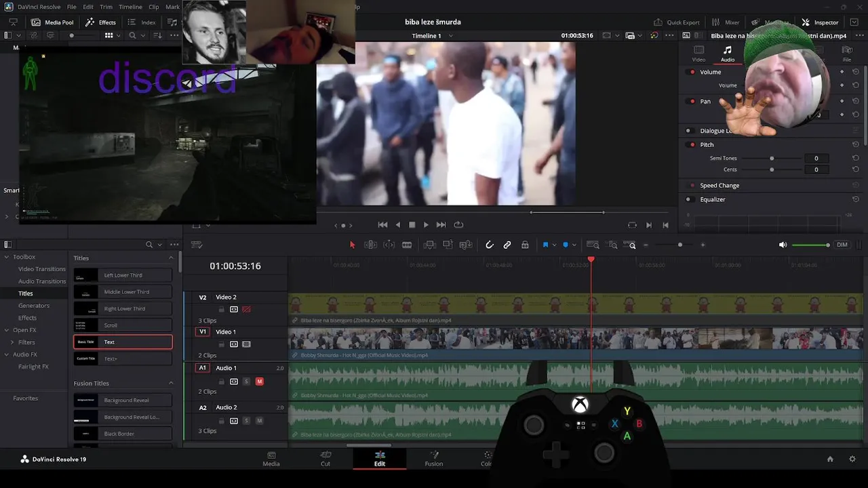Solo the Audio 2 track

click(246, 421)
